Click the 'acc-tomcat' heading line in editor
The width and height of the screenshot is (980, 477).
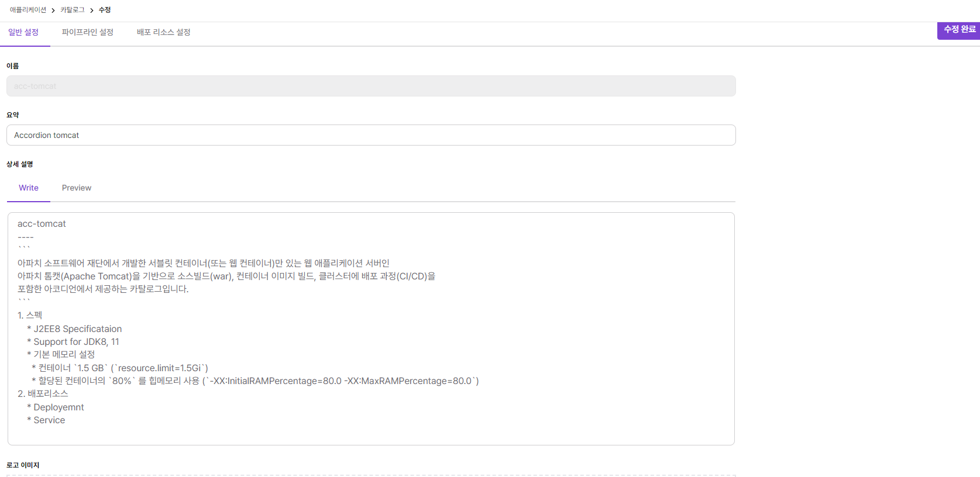coord(42,224)
